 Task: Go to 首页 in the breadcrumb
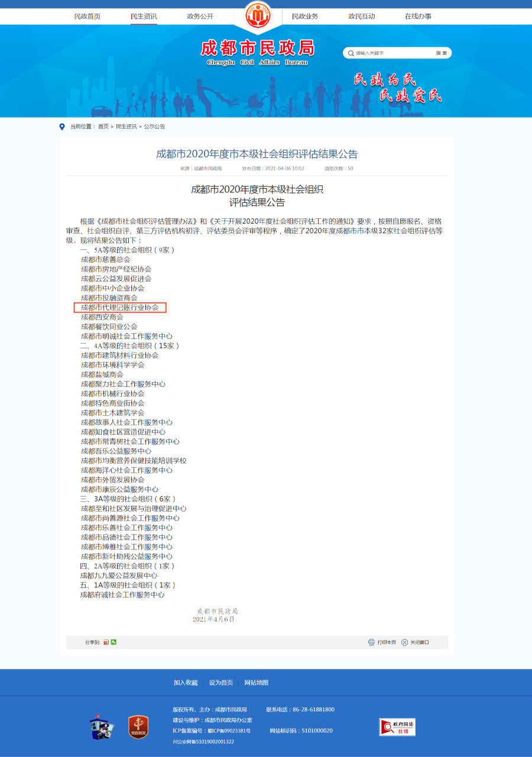click(x=103, y=127)
